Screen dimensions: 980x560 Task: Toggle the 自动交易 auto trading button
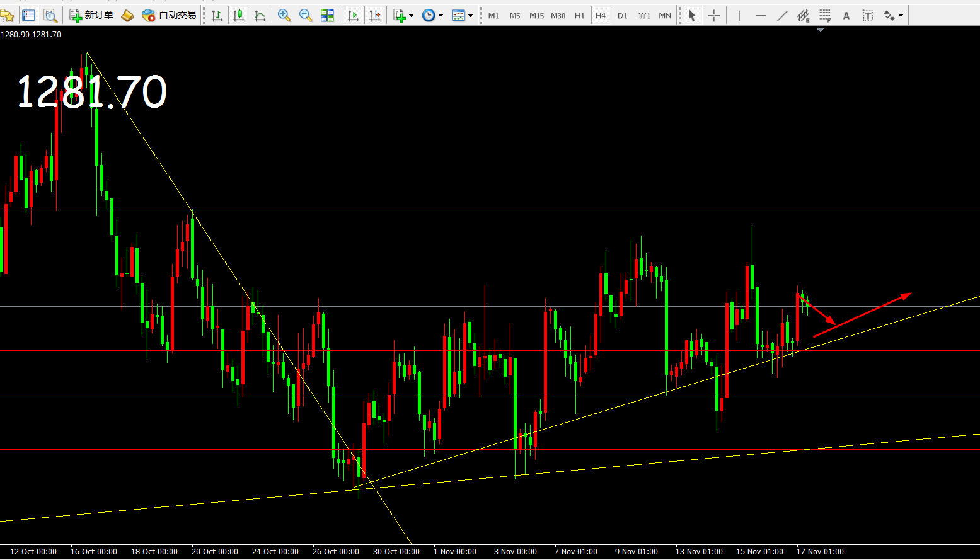tap(169, 16)
